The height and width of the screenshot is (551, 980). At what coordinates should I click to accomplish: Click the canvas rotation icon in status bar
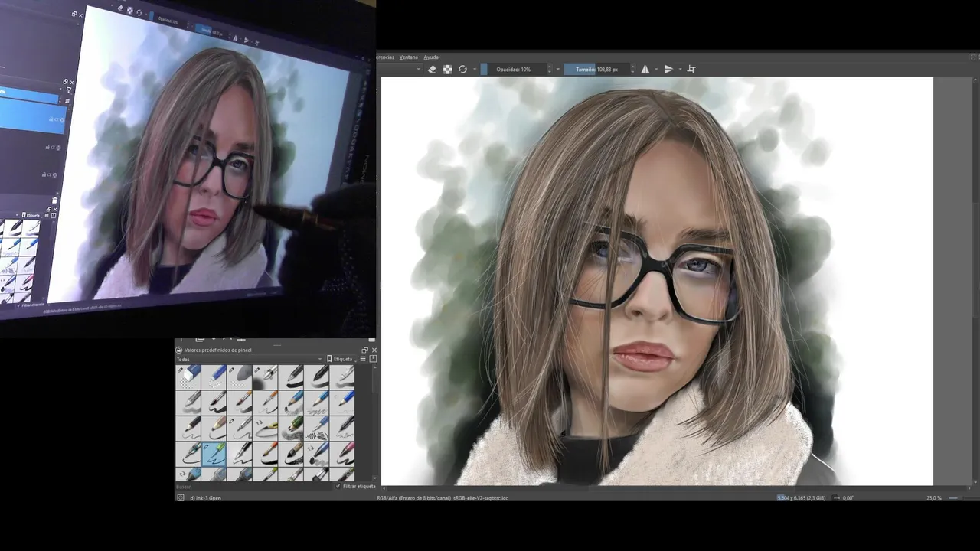click(837, 497)
